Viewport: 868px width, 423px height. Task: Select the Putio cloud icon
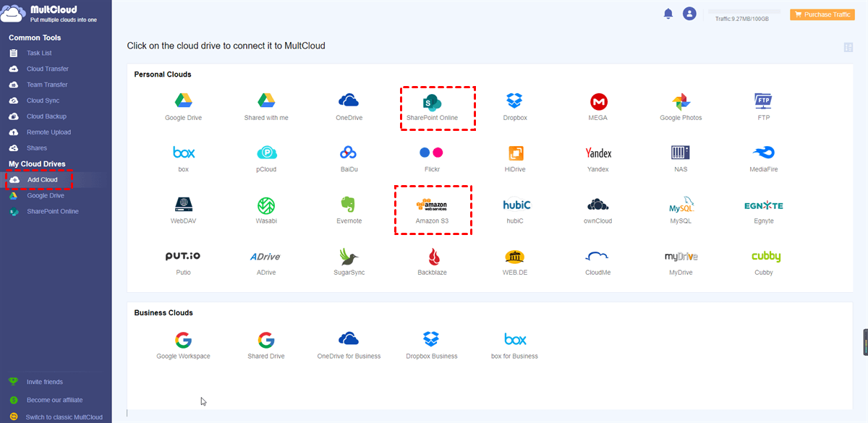tap(183, 262)
